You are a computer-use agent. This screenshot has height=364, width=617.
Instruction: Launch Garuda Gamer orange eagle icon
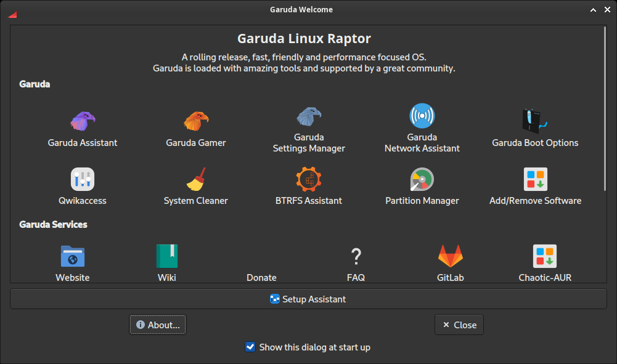coord(196,121)
